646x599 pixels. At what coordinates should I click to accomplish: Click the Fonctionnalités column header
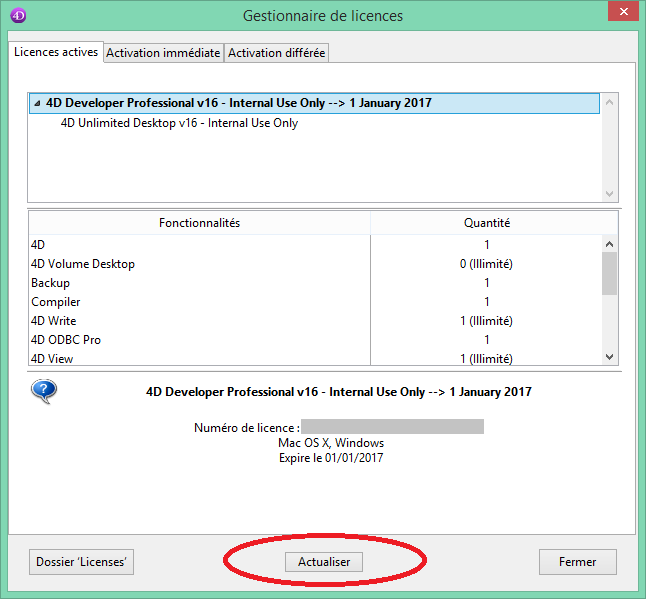[199, 223]
